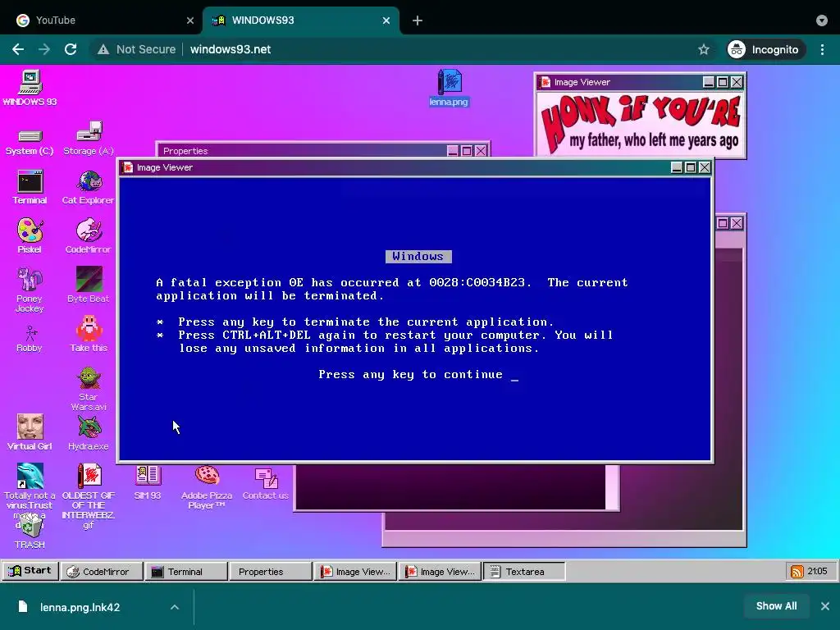840x630 pixels.
Task: Launch Adobe Pizza Player icon
Action: pos(207,486)
